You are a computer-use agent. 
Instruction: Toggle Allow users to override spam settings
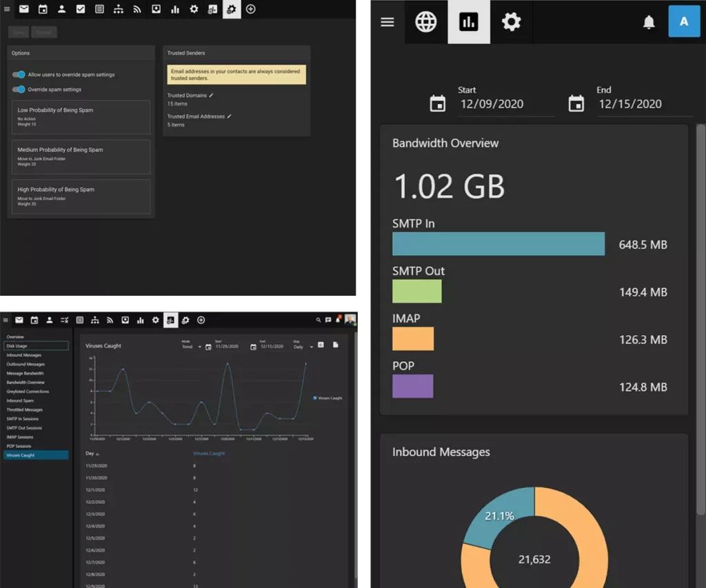point(19,74)
